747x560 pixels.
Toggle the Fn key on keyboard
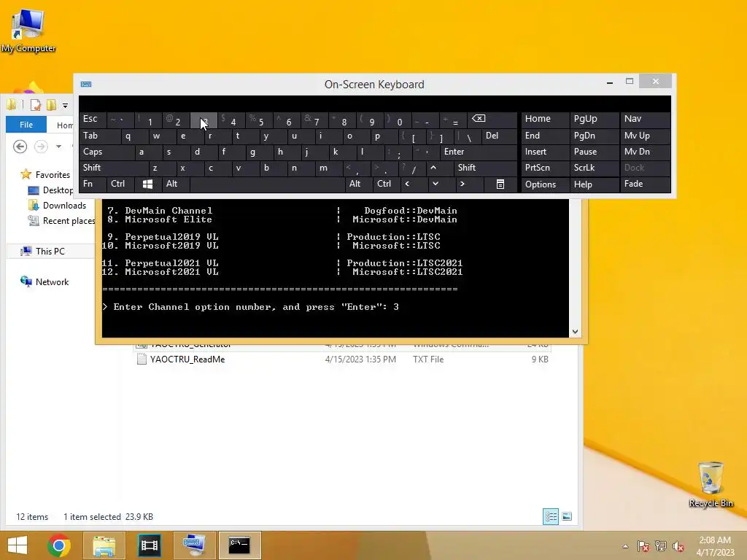93,184
